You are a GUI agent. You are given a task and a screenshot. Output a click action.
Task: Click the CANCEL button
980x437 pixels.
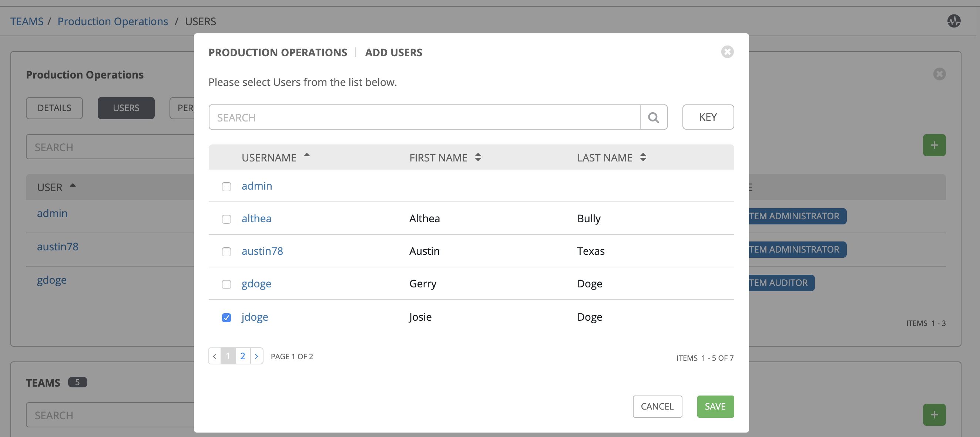pyautogui.click(x=658, y=406)
